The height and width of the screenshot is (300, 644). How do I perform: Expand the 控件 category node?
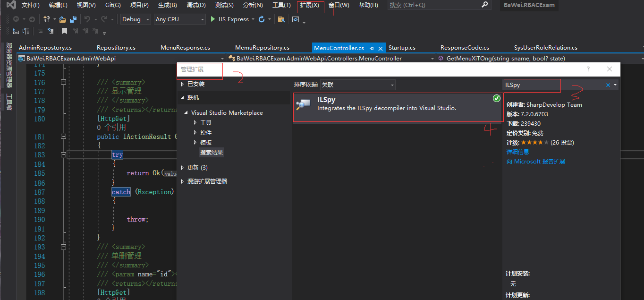click(x=195, y=133)
